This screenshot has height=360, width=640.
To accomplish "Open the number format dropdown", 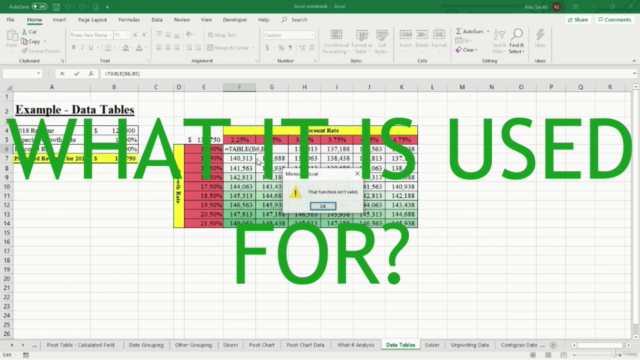I will click(x=313, y=35).
